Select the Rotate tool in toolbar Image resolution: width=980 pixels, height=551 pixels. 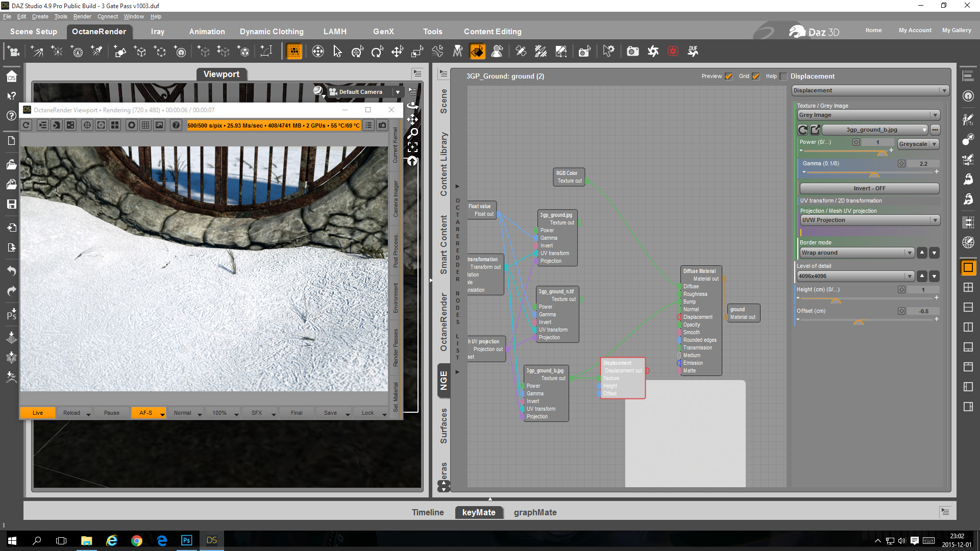click(377, 52)
